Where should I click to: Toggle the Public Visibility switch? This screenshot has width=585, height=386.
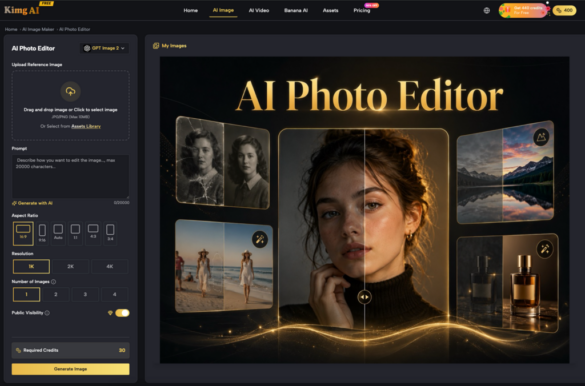(122, 313)
